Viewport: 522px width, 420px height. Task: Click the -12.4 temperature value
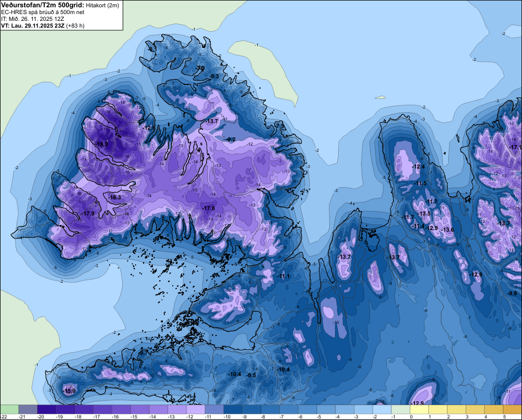click(419, 166)
